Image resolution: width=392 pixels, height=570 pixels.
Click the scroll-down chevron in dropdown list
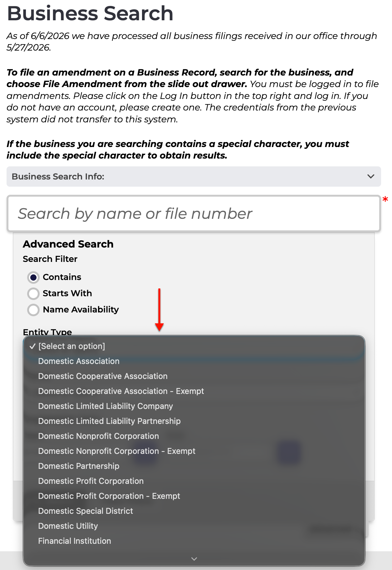point(194,559)
